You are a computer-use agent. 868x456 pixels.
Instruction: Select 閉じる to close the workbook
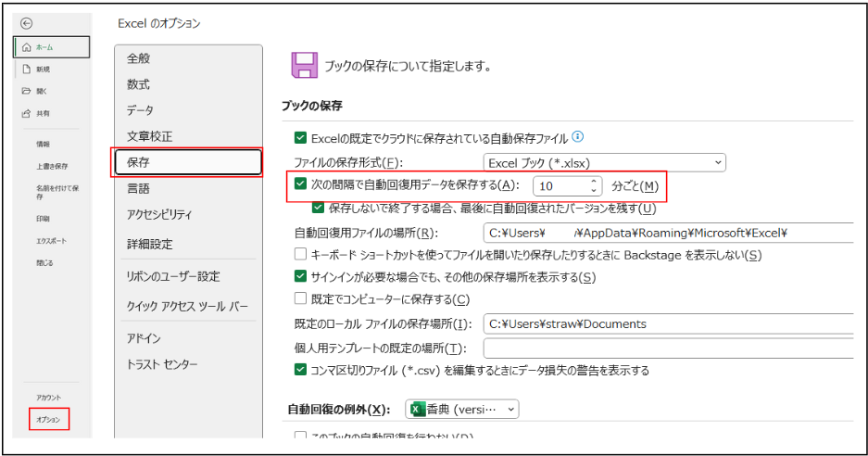44,262
